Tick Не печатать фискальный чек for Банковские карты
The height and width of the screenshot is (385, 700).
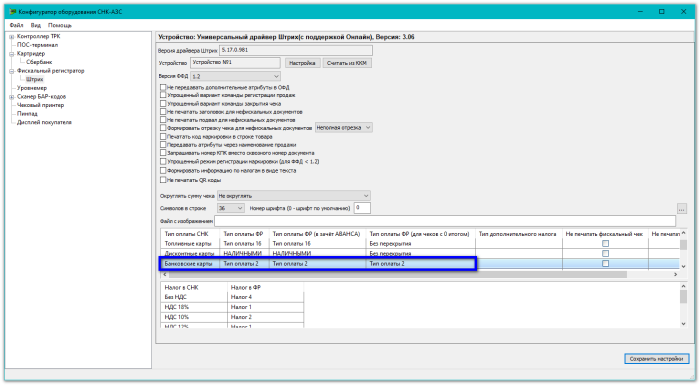point(605,264)
